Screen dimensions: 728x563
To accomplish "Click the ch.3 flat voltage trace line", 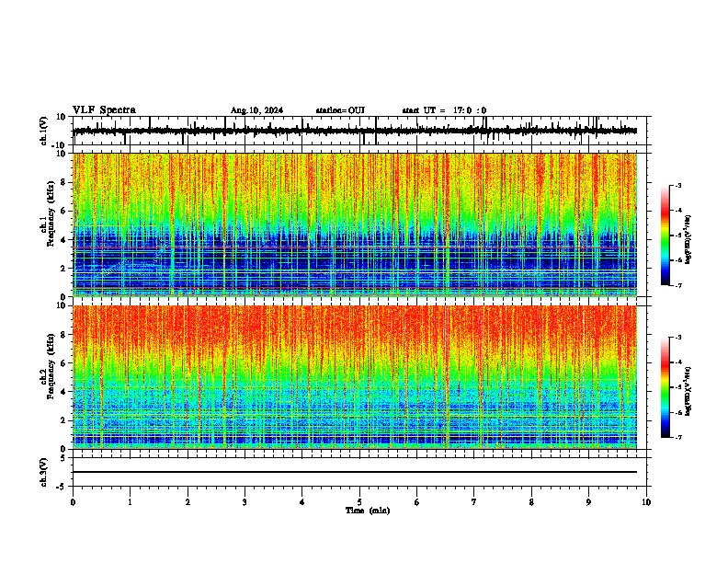I will coord(355,472).
